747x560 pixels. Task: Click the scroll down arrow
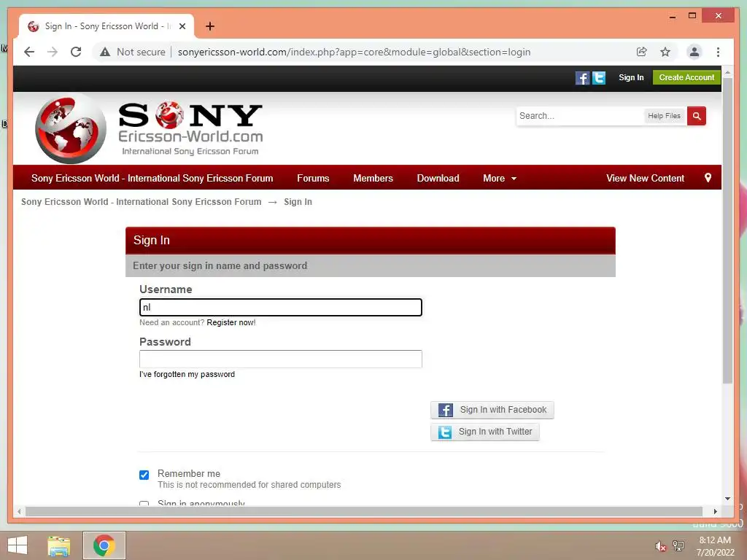point(727,499)
